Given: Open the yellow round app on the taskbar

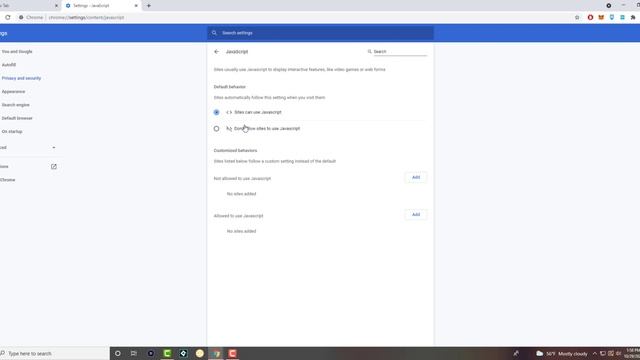Looking at the screenshot, I should click(x=200, y=353).
